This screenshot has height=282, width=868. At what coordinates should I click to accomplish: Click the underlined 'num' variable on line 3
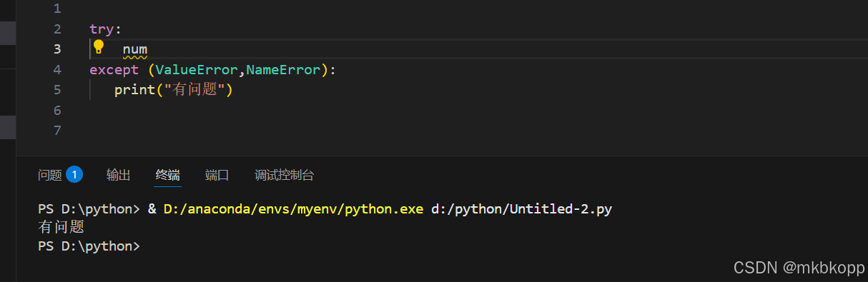pyautogui.click(x=135, y=50)
